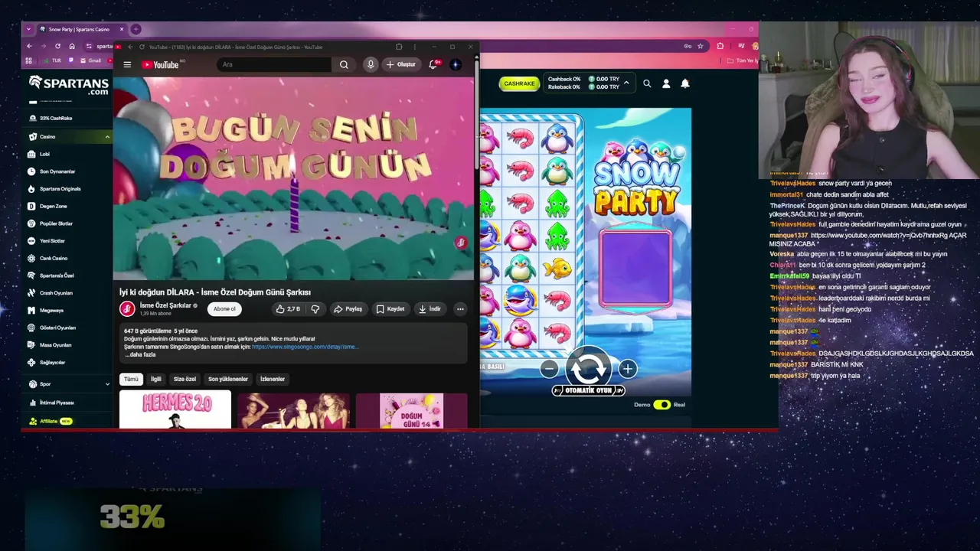Select the İzlenenler filter chip
The width and height of the screenshot is (980, 551).
tap(273, 379)
